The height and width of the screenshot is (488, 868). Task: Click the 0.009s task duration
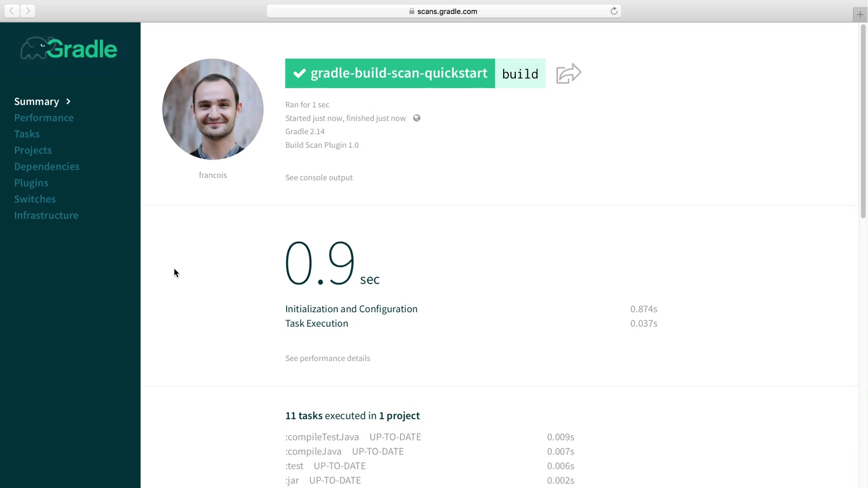tap(561, 437)
